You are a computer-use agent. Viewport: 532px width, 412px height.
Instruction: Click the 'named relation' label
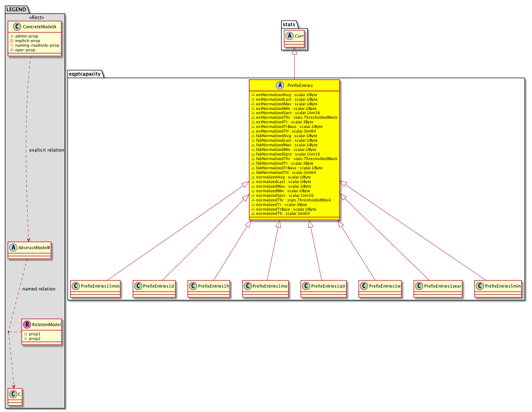point(39,289)
